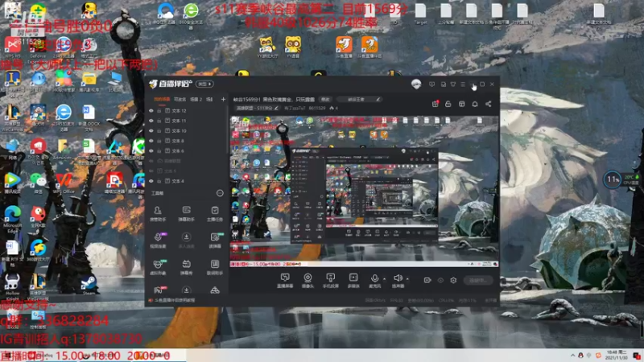Edit the 英雄联盟 game category selector
The width and height of the screenshot is (644, 362).
[257, 109]
